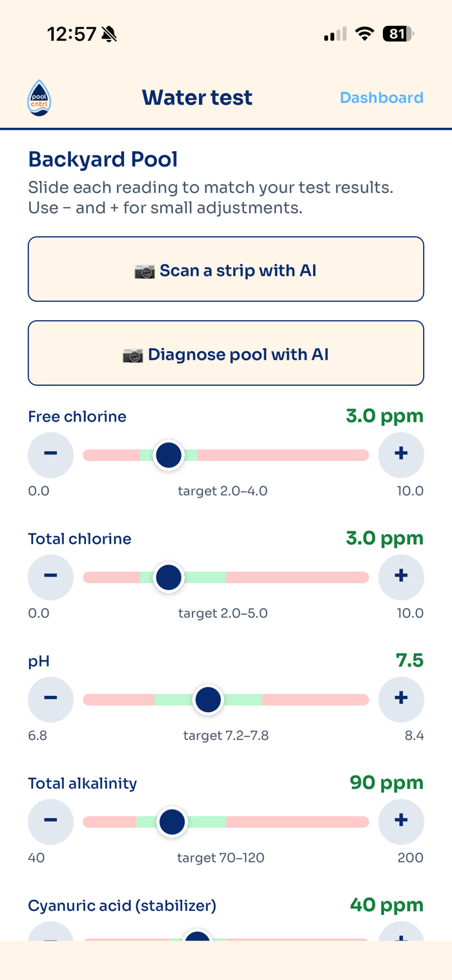452x980 pixels.
Task: Click the free chlorine slider thumb
Action: [169, 455]
